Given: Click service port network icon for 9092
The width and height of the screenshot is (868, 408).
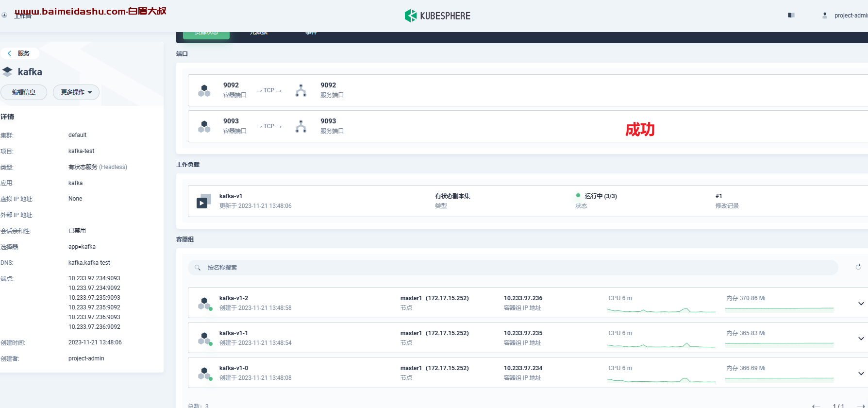Looking at the screenshot, I should pyautogui.click(x=301, y=90).
